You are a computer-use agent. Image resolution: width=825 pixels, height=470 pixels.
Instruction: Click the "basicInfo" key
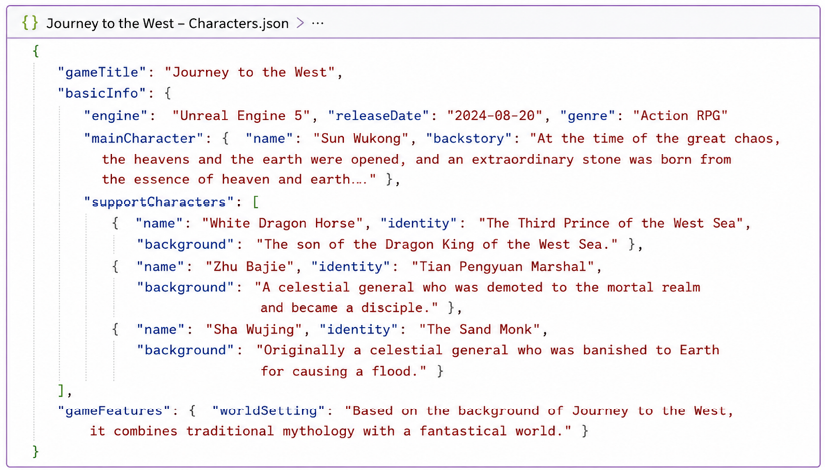click(x=102, y=93)
